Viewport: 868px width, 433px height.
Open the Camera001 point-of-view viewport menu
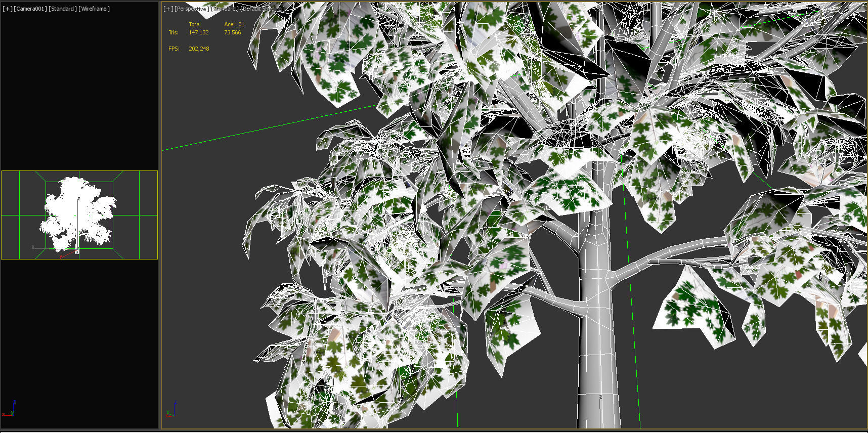pyautogui.click(x=30, y=9)
